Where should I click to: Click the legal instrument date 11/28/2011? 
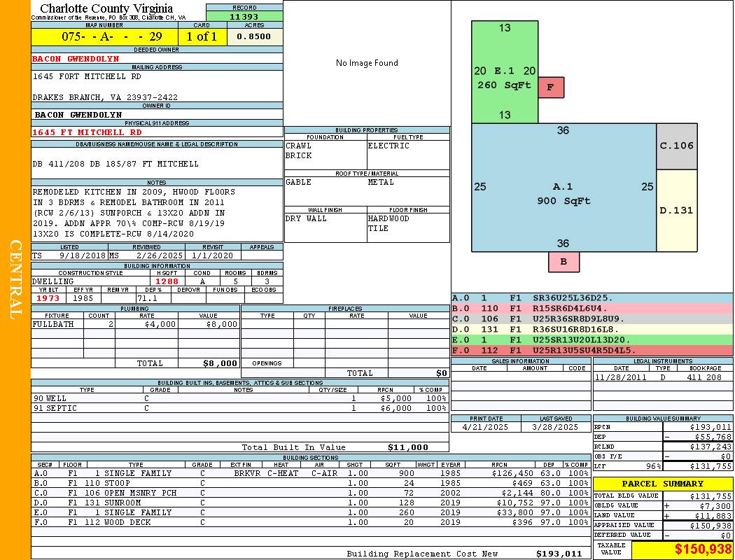pos(621,377)
